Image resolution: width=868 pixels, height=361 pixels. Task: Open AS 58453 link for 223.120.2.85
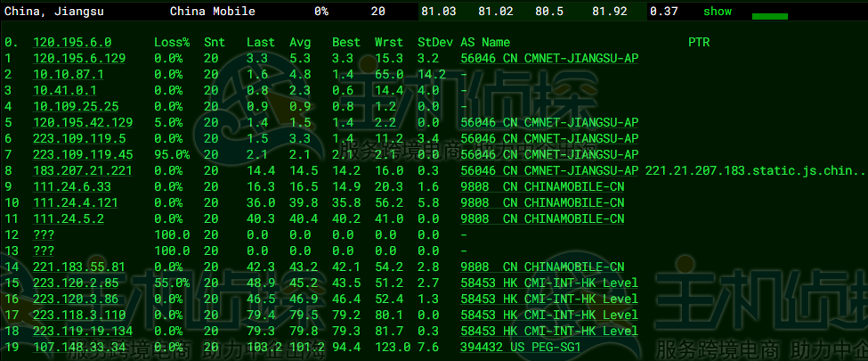pyautogui.click(x=549, y=283)
